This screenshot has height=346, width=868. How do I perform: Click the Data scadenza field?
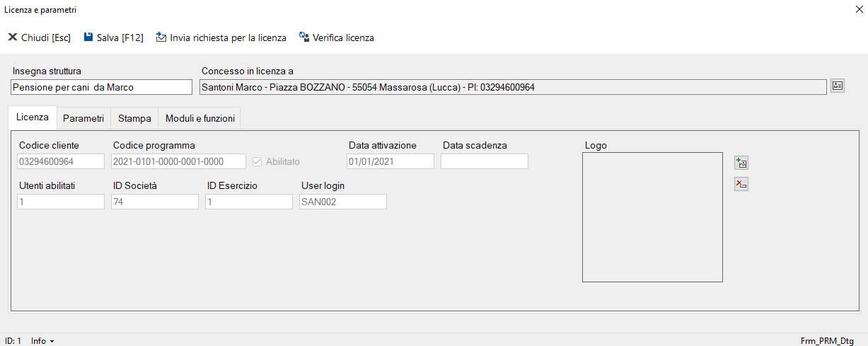484,161
